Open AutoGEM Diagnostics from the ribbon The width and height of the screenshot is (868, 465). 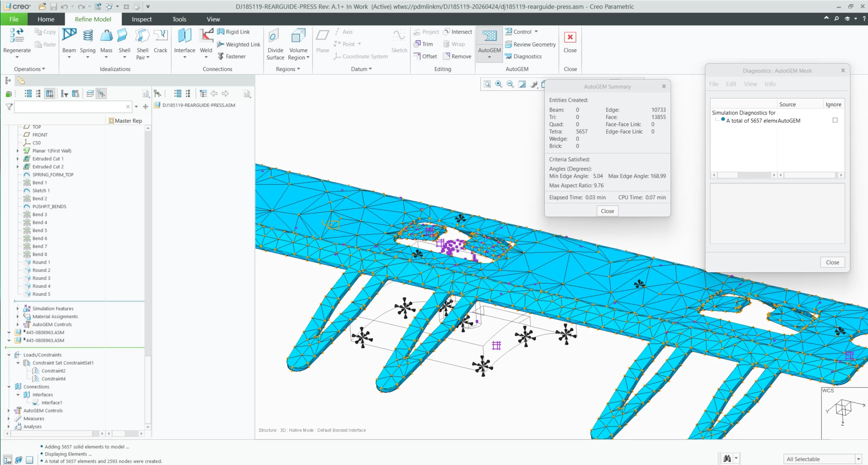[523, 57]
